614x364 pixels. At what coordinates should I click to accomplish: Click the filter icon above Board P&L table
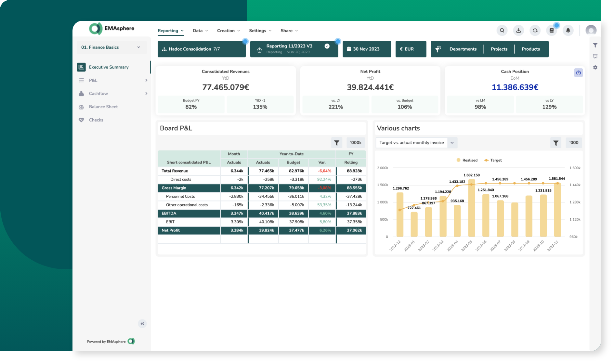(336, 142)
